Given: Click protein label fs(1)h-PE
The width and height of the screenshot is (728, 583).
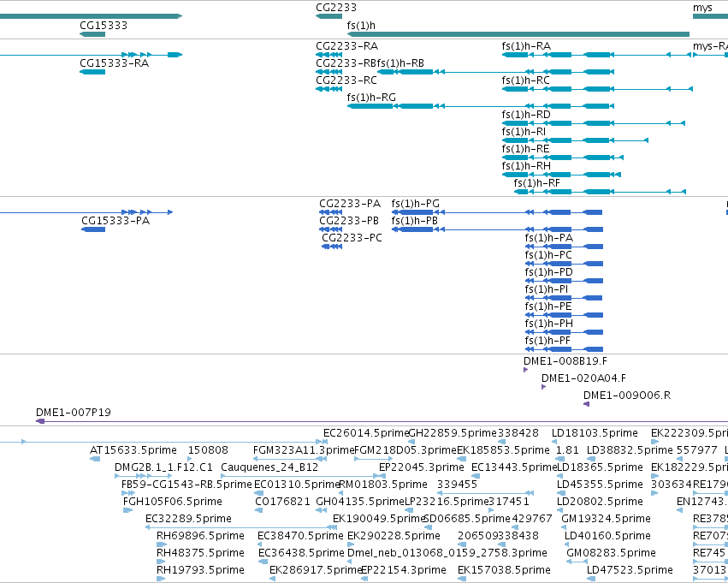Looking at the screenshot, I should (548, 306).
